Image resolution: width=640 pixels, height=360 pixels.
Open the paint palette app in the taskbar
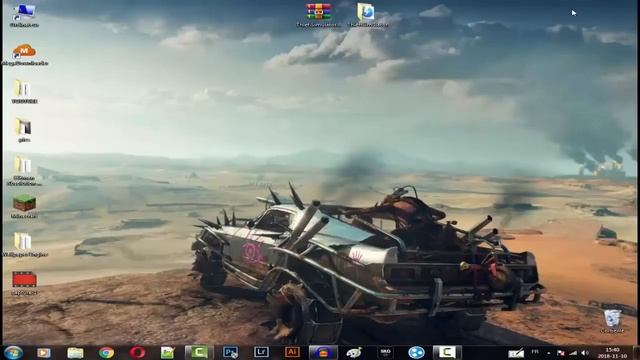tap(354, 353)
